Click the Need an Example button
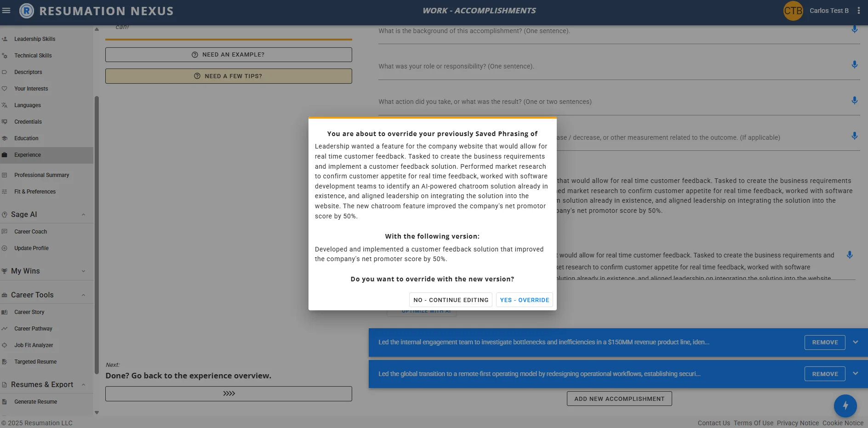 click(x=228, y=55)
